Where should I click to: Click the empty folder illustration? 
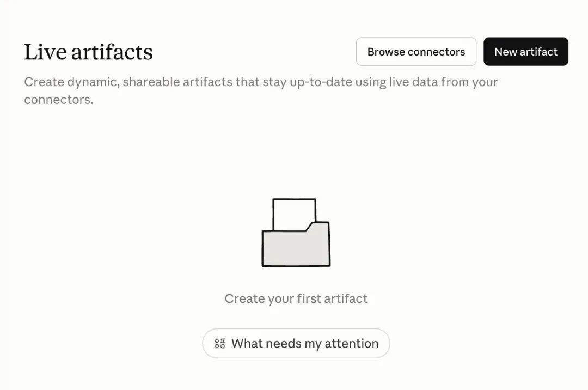tap(296, 240)
